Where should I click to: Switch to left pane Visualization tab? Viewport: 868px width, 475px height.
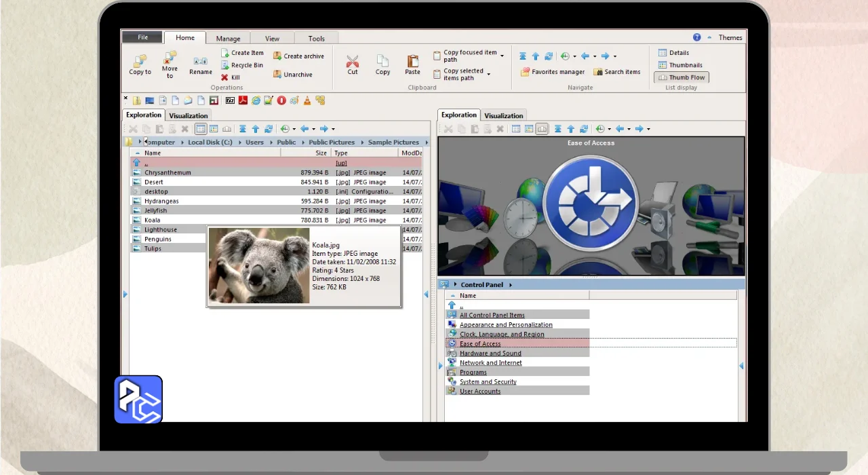point(189,115)
